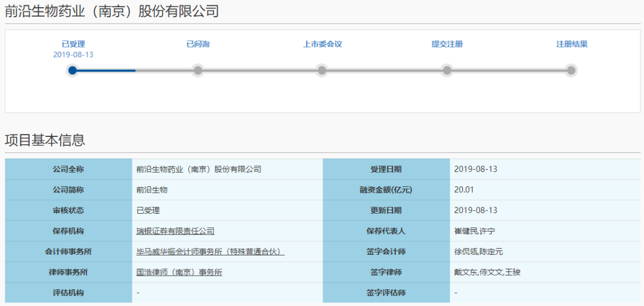This screenshot has width=644, height=306.
Task: Click the 已受理 status value in table
Action: click(148, 210)
